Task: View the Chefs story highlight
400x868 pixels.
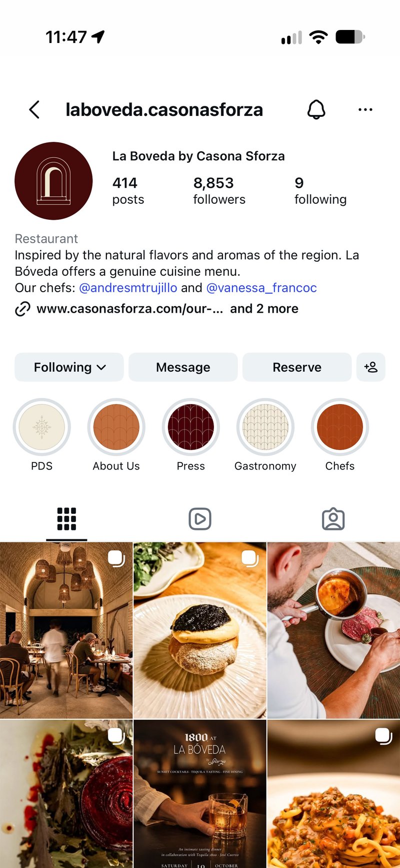Action: pos(340,427)
